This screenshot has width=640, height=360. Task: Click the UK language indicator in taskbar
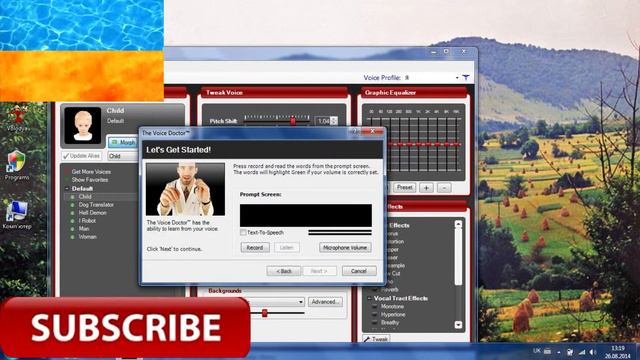[537, 351]
